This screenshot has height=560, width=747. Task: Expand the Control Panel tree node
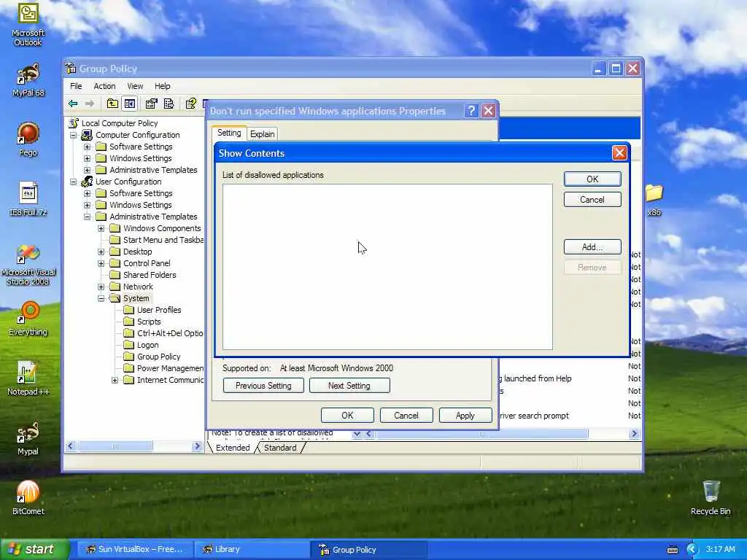click(101, 263)
